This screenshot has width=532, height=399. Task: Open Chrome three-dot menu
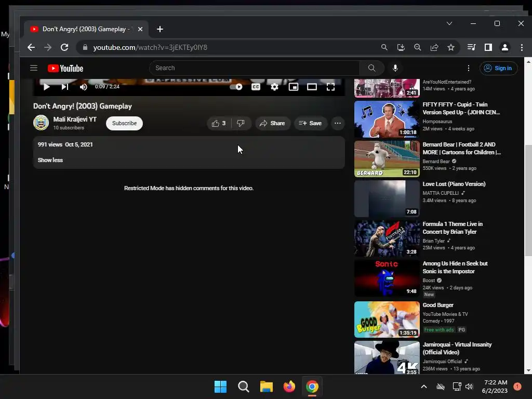point(522,47)
